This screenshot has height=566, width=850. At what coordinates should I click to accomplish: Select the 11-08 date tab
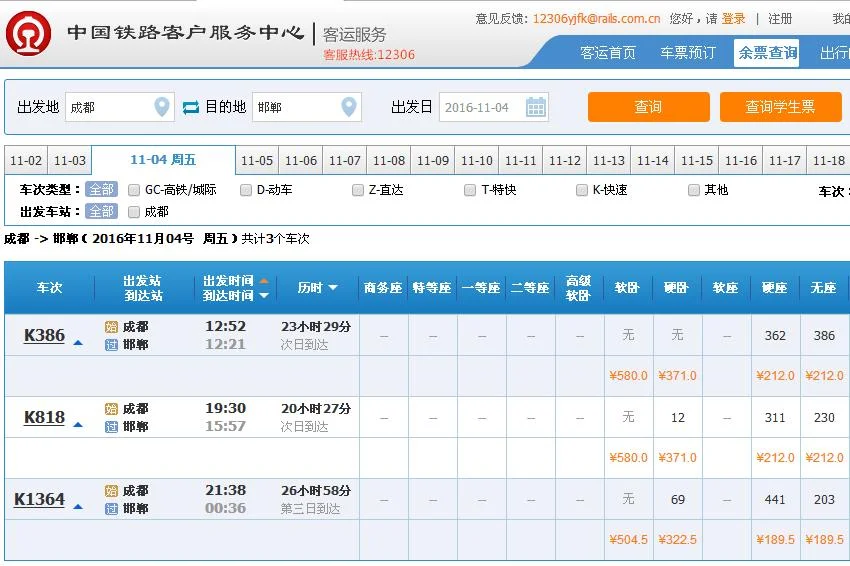coord(389,160)
